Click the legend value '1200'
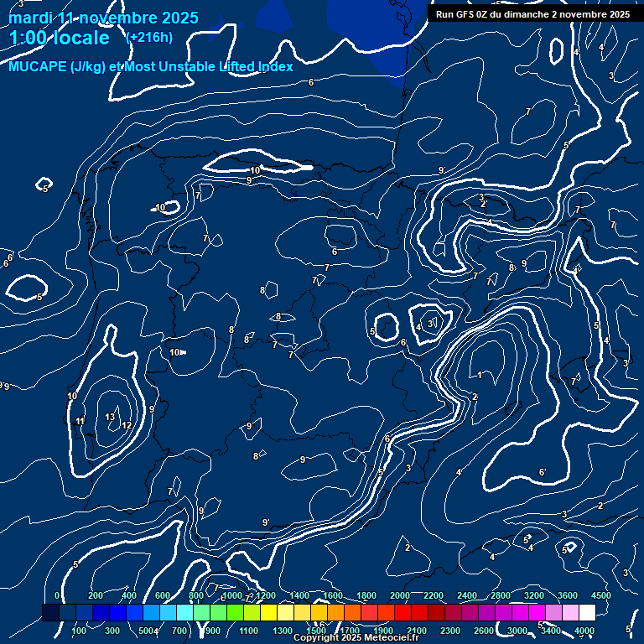 point(266,595)
